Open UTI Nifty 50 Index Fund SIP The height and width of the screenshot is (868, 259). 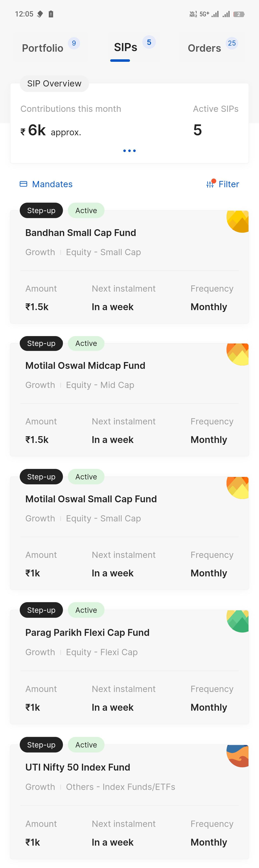point(78,767)
